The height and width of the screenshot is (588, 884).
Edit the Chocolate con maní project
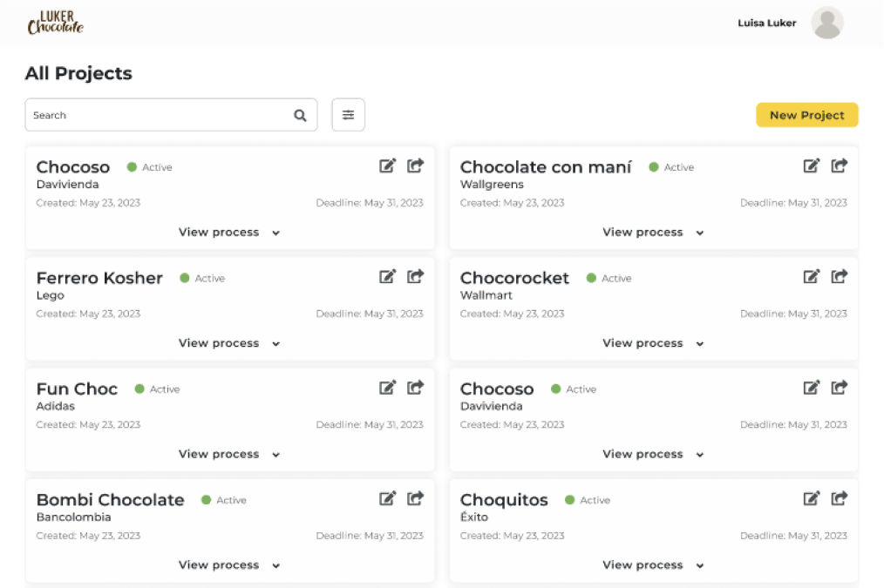click(812, 166)
